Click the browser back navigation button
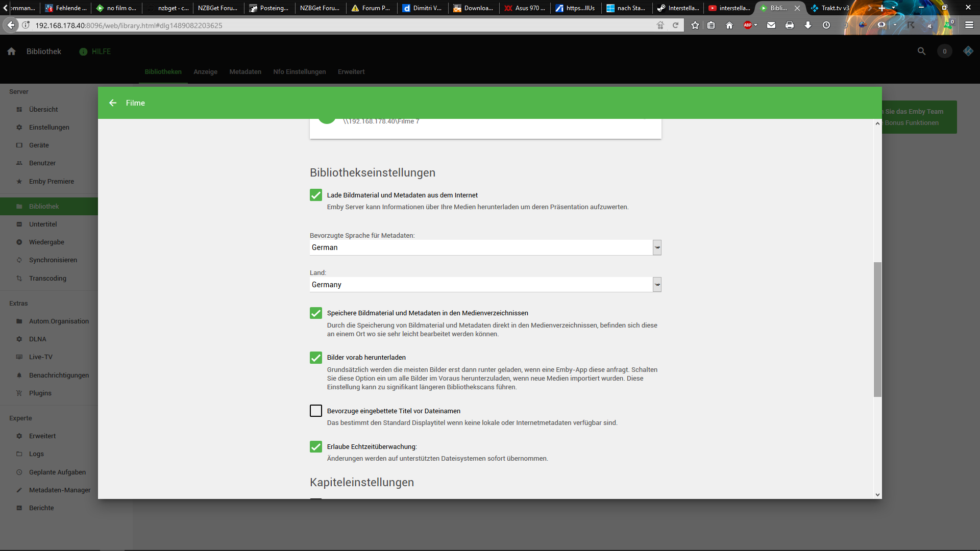Viewport: 980px width, 551px height. [11, 25]
